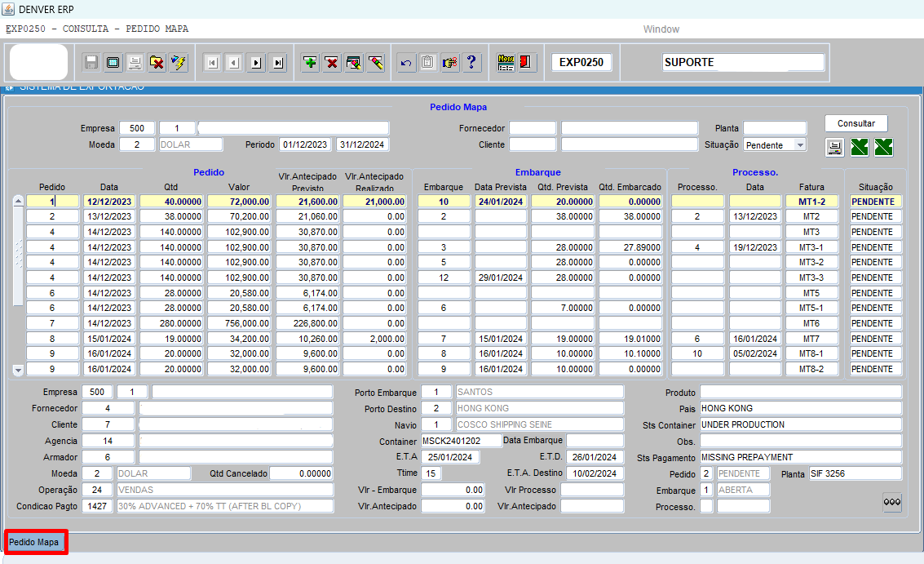924x564 pixels.
Task: Click the E.T.A date 25/01/2024
Action: click(450, 457)
